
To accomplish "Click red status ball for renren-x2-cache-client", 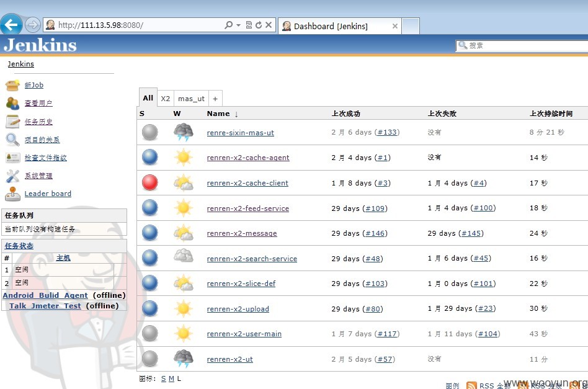I will pos(149,182).
